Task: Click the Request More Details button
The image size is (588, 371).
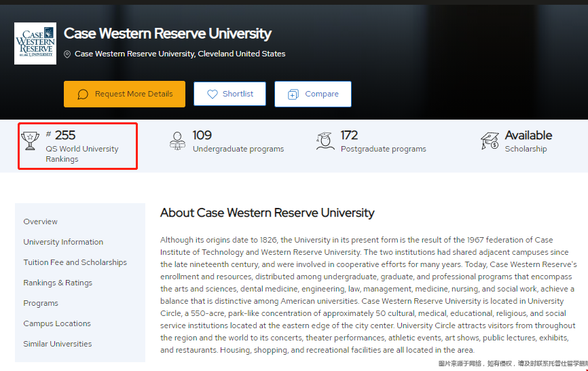Action: tap(124, 94)
